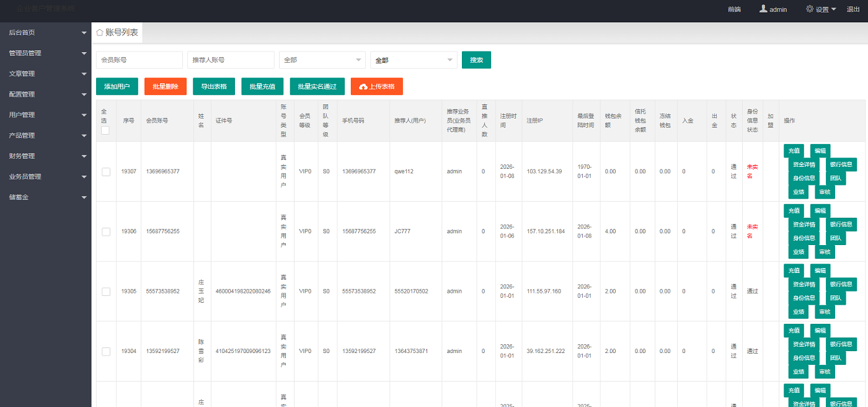Open the 后台首页 sidebar menu item
Screen dimensions: 868x407
[x=45, y=32]
